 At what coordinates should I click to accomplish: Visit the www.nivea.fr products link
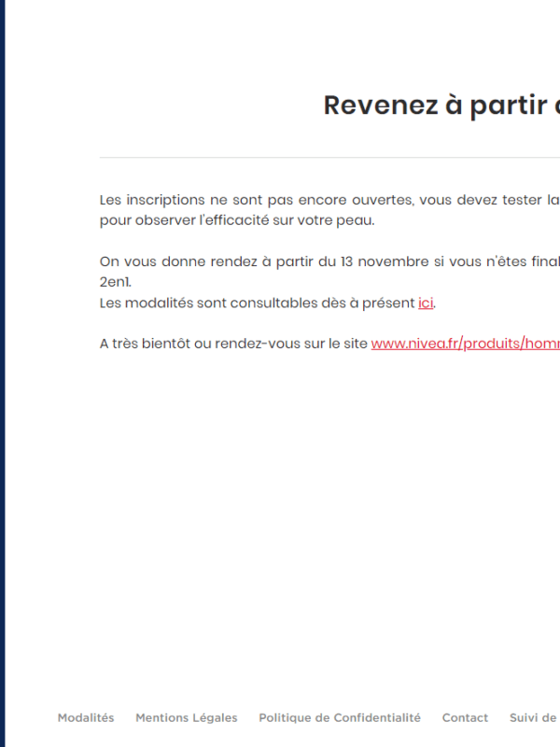click(465, 344)
